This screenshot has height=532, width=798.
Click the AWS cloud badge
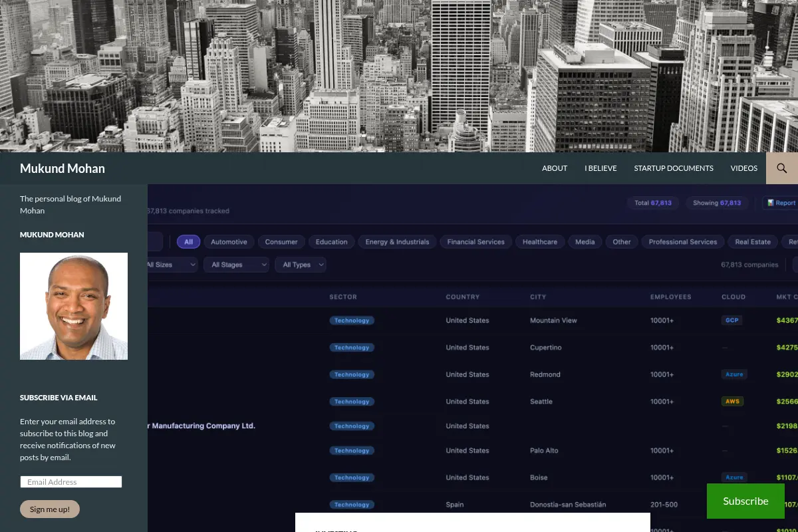point(732,402)
